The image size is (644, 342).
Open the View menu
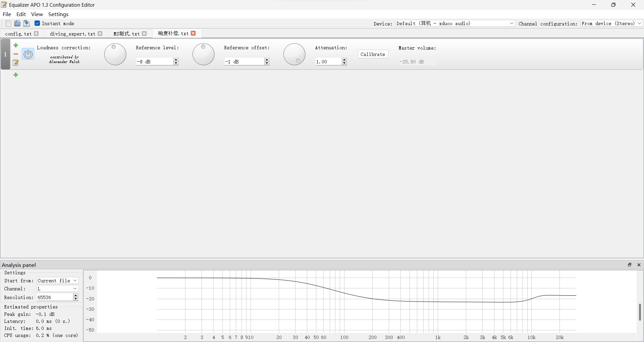click(x=37, y=14)
